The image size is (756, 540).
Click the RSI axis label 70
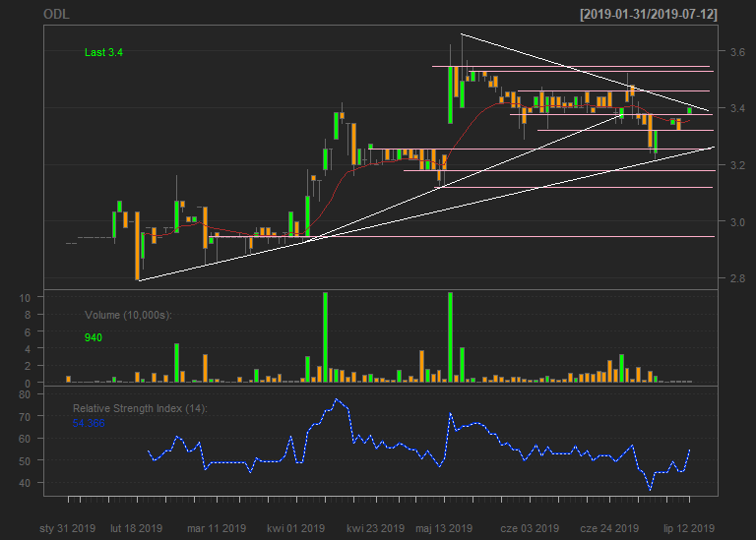(x=25, y=417)
